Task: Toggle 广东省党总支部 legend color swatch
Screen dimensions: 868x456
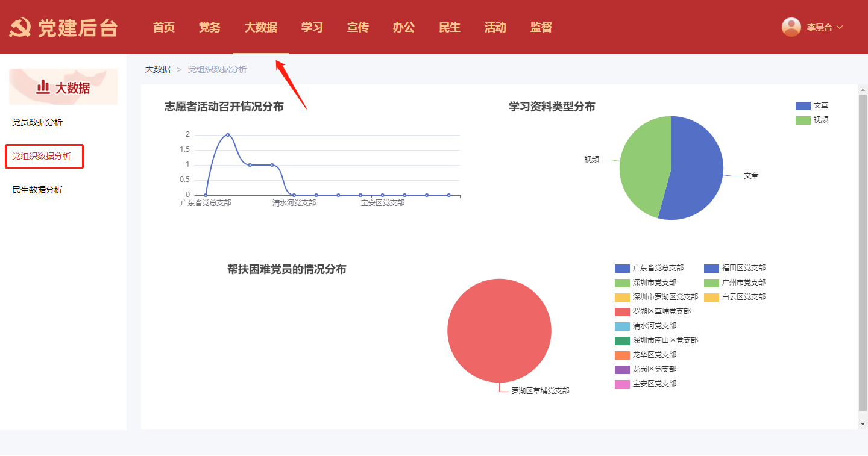Action: coord(622,268)
